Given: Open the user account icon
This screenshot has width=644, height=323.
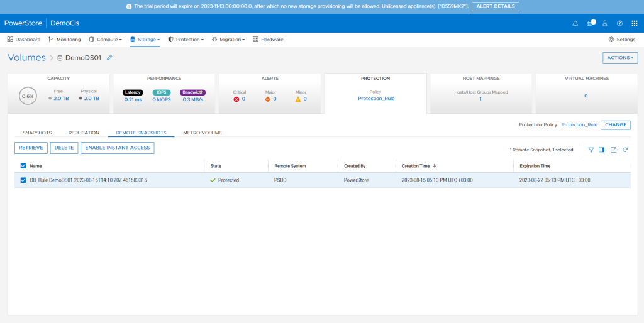Looking at the screenshot, I should coord(605,23).
